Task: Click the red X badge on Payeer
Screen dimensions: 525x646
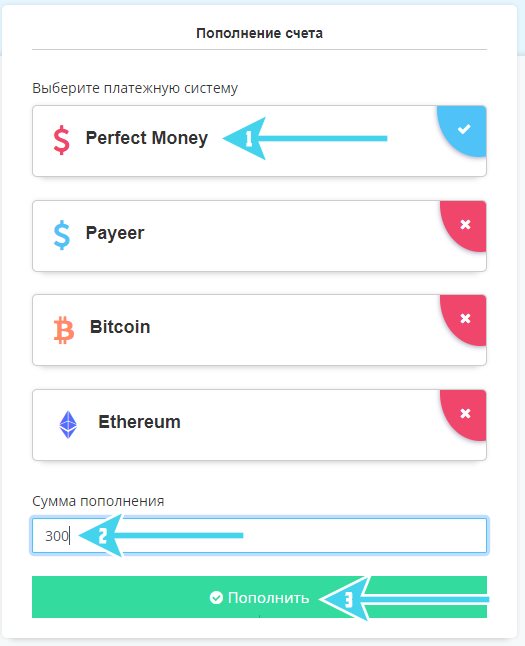Action: tap(464, 225)
